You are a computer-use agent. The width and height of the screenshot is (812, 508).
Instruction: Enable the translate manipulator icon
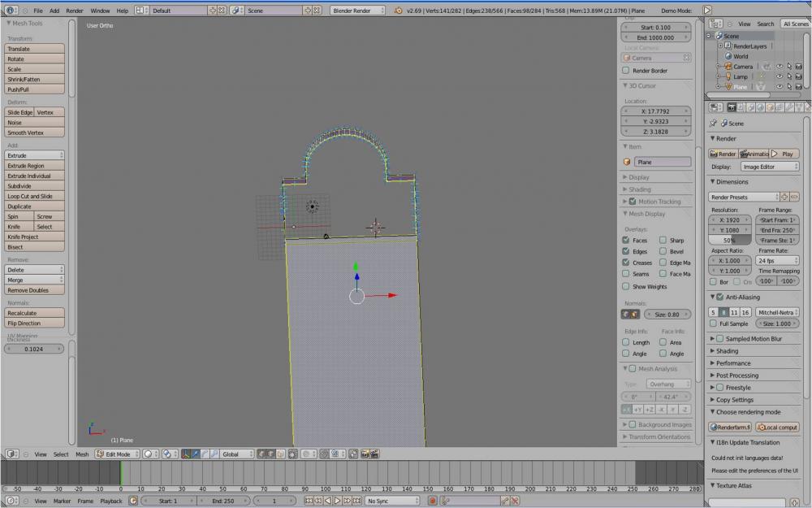196,454
